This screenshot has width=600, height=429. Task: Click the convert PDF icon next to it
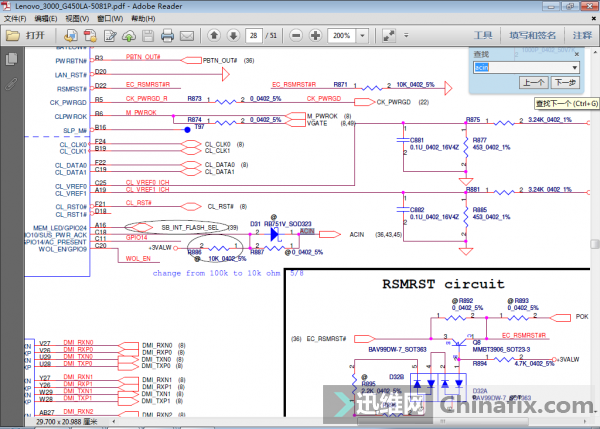coord(90,36)
